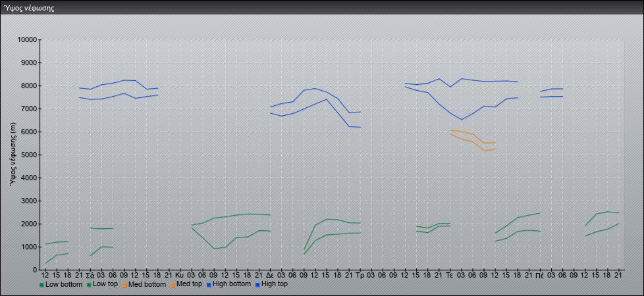Click the 'Πέ' day label on the x-axis
The height and width of the screenshot is (296, 644).
(540, 275)
